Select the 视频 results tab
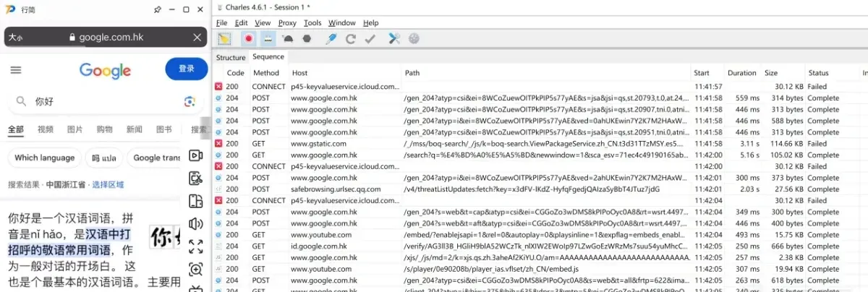 click(46, 129)
